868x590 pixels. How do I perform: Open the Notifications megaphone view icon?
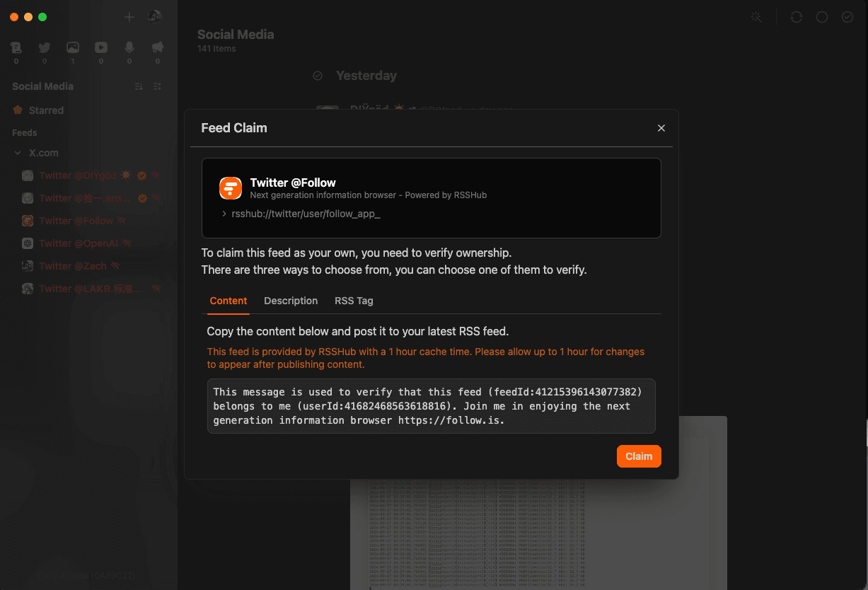coord(158,48)
